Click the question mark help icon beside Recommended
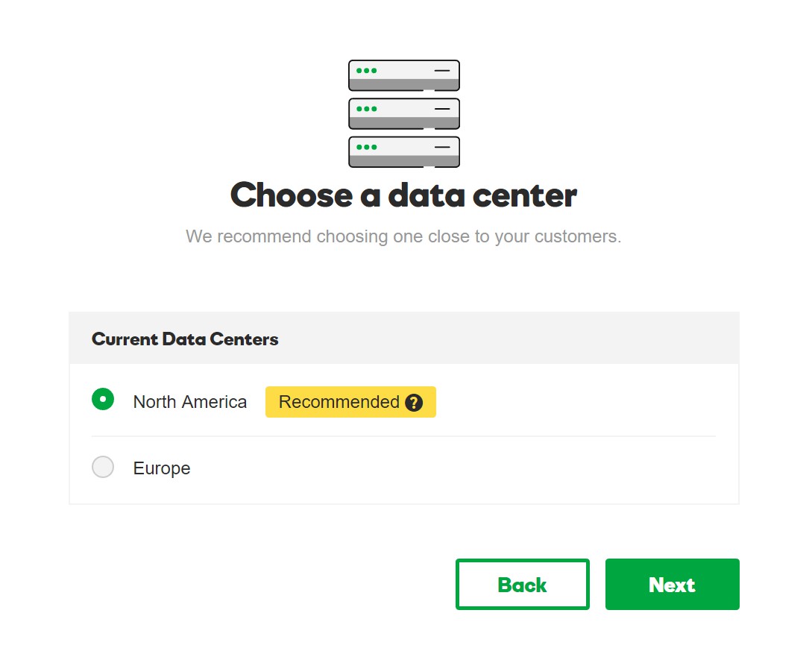Screen dimensions: 812x660 [414, 403]
